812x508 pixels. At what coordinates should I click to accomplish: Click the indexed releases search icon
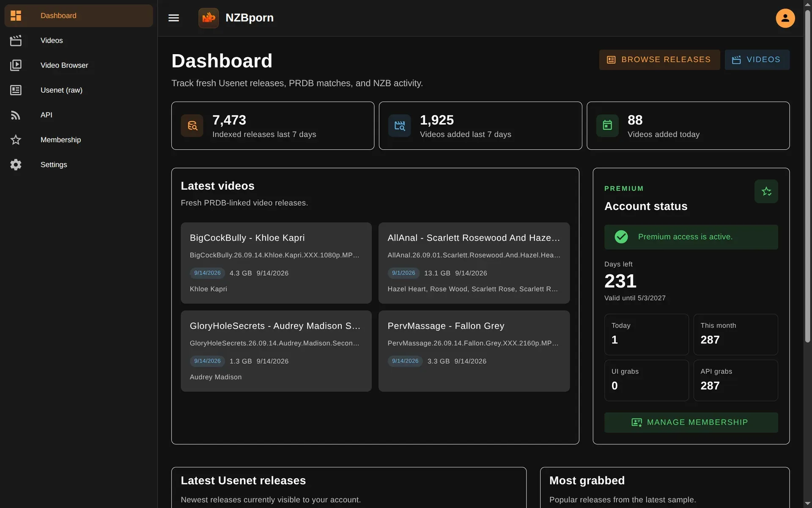click(192, 126)
